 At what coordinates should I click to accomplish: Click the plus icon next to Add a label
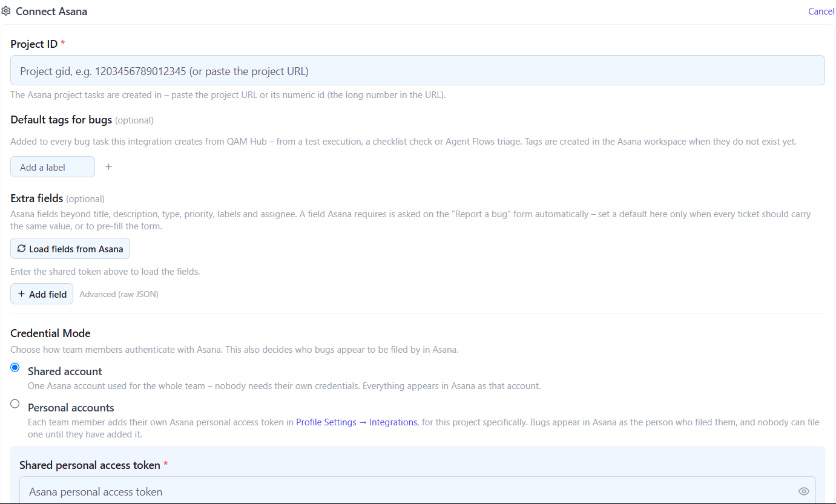109,167
